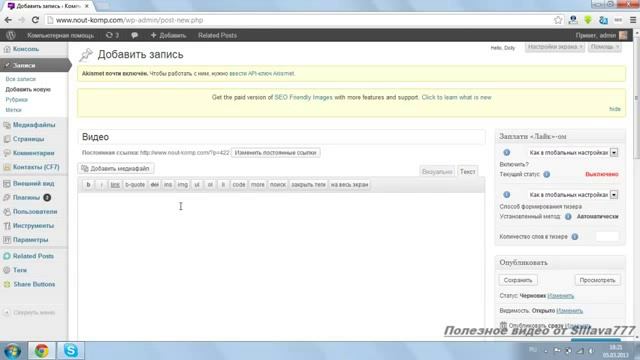This screenshot has width=640, height=360.
Task: Click italic i quicktag button
Action: pyautogui.click(x=101, y=185)
